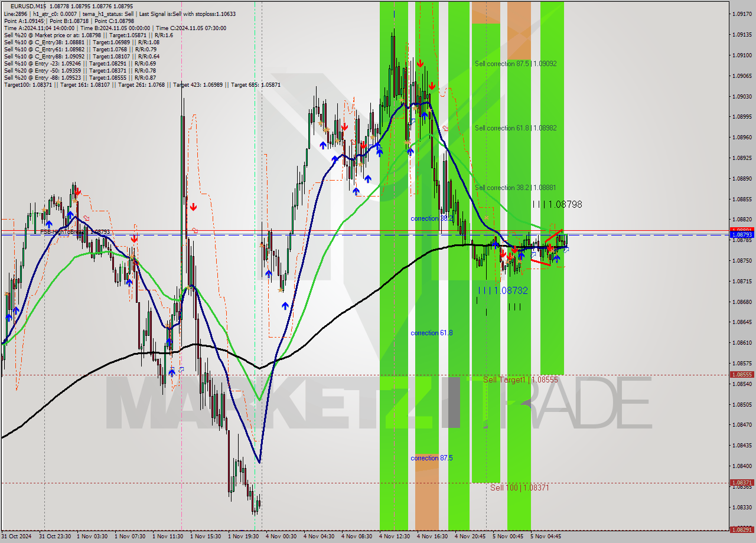Click the '1 Nov 11:30' time axis label

[x=168, y=537]
